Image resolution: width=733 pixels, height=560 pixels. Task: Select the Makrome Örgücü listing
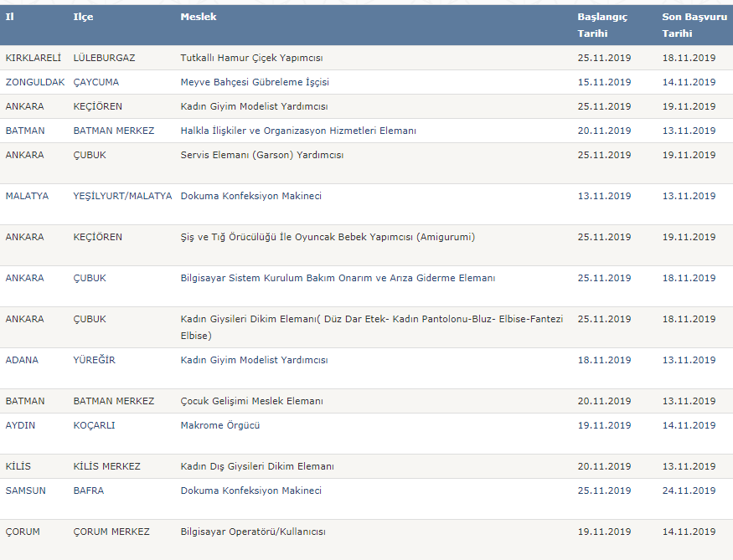(219, 425)
